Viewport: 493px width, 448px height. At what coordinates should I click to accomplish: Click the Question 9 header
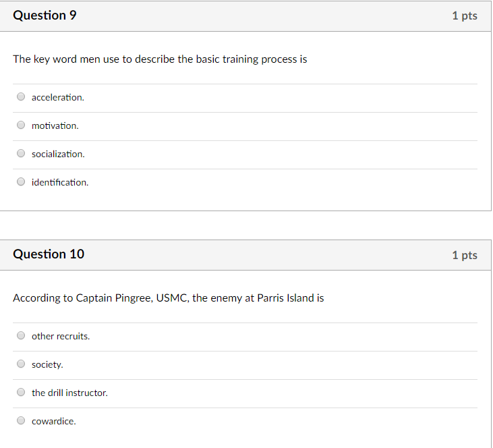pos(45,16)
